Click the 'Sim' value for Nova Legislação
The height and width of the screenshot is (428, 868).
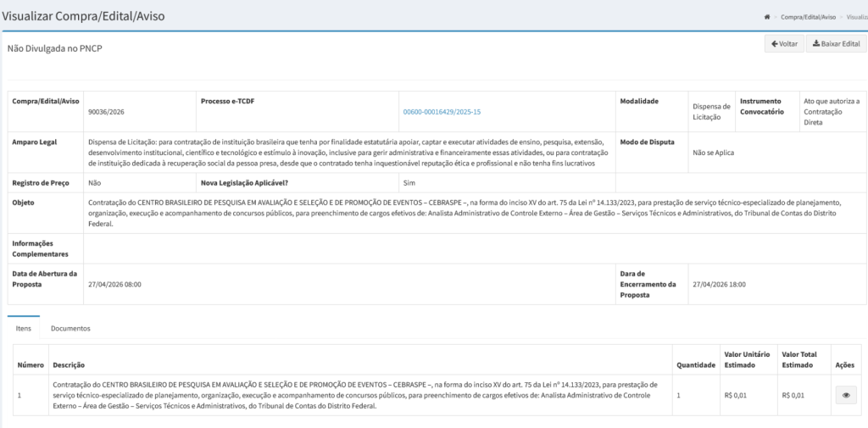[x=409, y=183]
